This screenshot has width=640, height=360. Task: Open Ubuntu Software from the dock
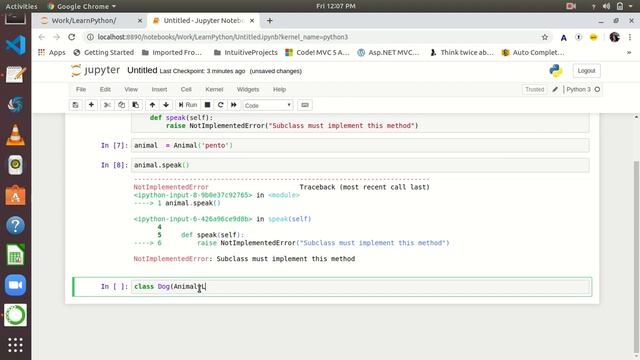[x=16, y=196]
